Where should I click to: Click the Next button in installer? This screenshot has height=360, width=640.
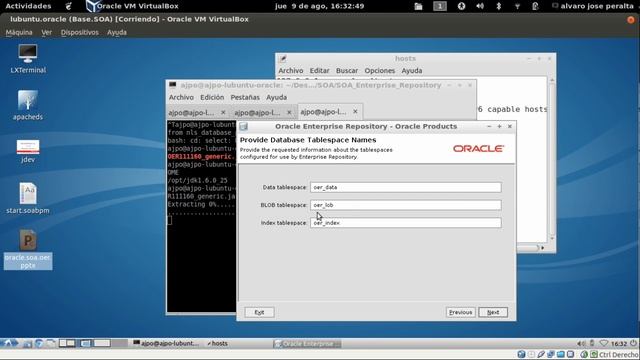tap(493, 312)
